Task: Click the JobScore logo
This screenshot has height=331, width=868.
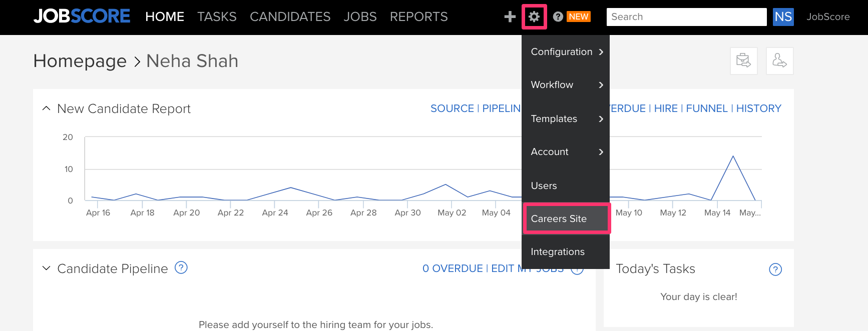Action: (82, 16)
